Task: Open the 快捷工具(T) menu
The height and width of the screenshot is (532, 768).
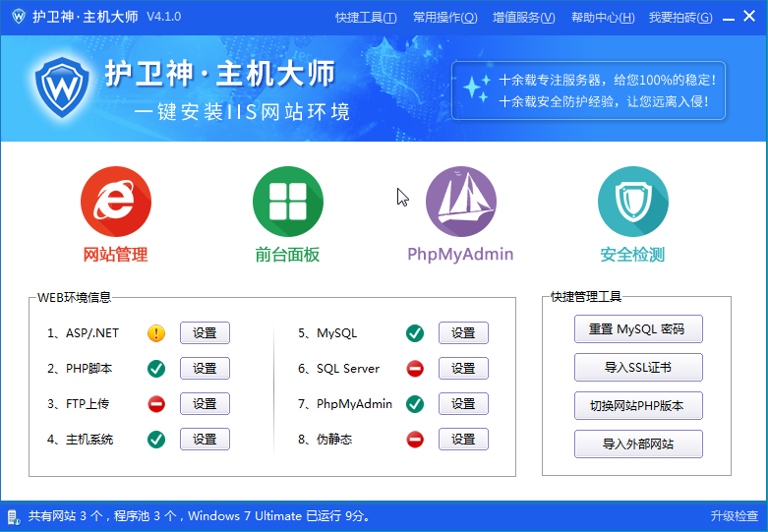Action: coord(366,18)
